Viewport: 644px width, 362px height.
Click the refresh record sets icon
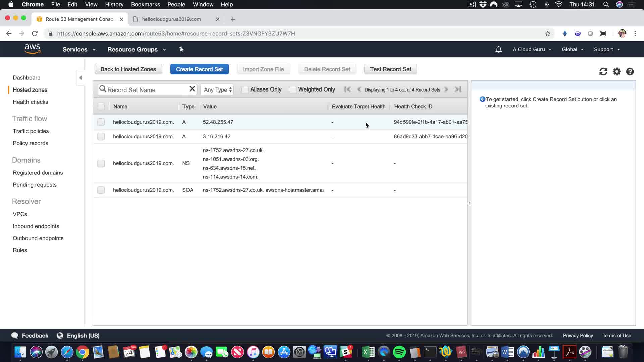click(x=603, y=72)
